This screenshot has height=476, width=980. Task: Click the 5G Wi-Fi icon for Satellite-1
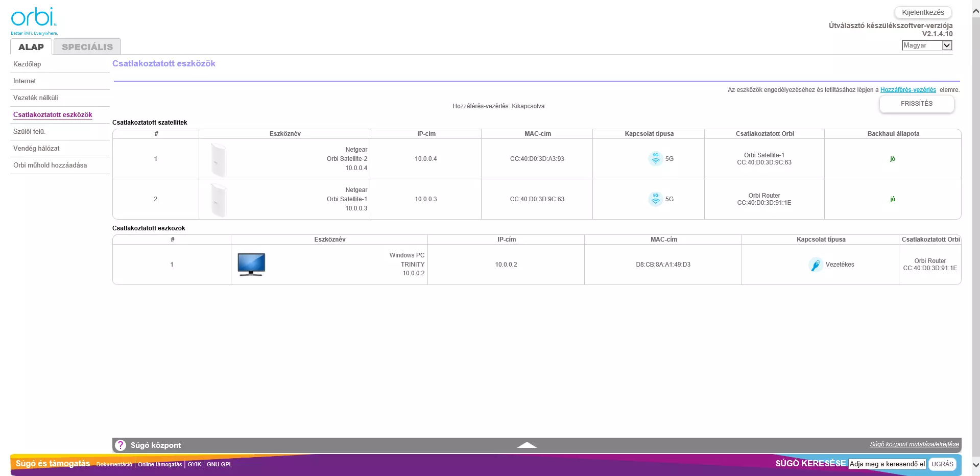[655, 199]
